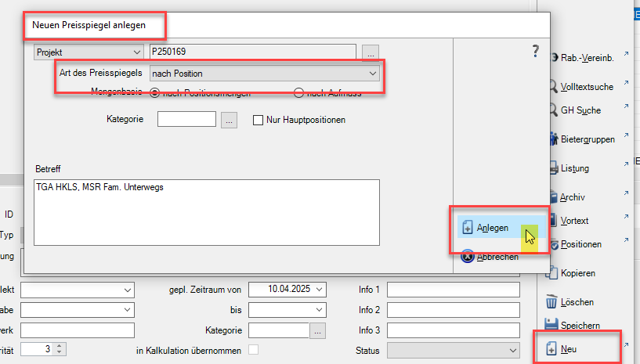This screenshot has width=640, height=364.
Task: Open Volltextsuche from the sidebar
Action: (587, 86)
